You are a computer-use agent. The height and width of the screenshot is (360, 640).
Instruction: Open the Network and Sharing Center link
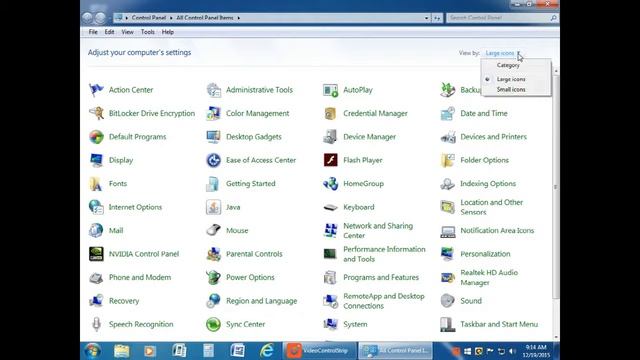point(378,231)
